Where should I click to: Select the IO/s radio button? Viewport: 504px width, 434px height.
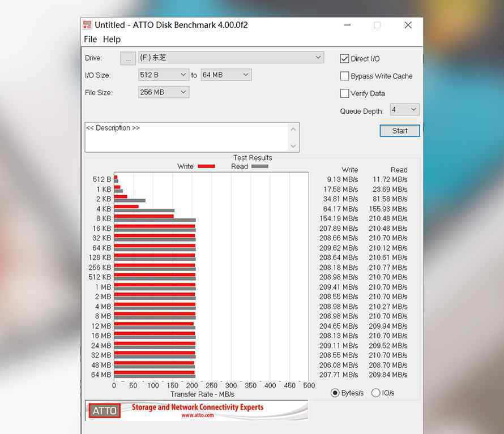(x=376, y=393)
